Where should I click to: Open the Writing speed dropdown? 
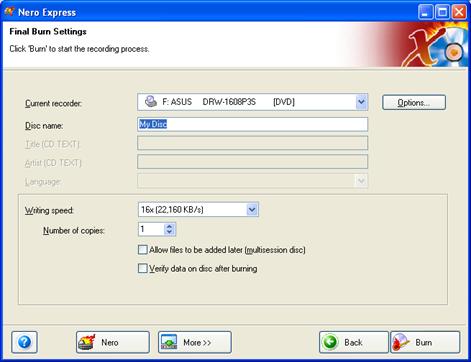(252, 210)
